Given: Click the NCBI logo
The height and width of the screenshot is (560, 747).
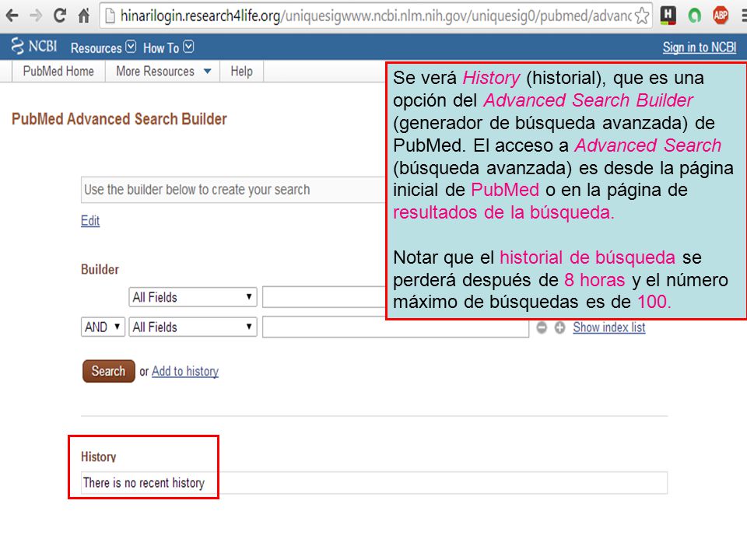Looking at the screenshot, I should click(33, 46).
